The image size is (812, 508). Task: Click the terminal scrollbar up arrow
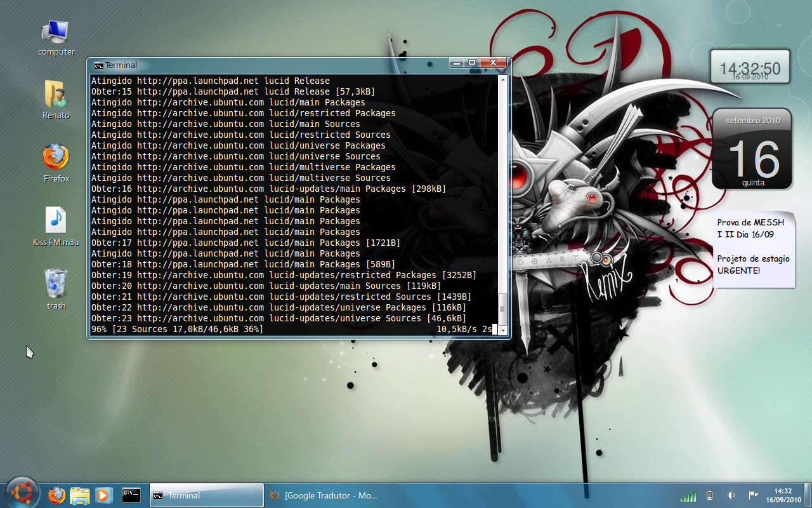[503, 80]
